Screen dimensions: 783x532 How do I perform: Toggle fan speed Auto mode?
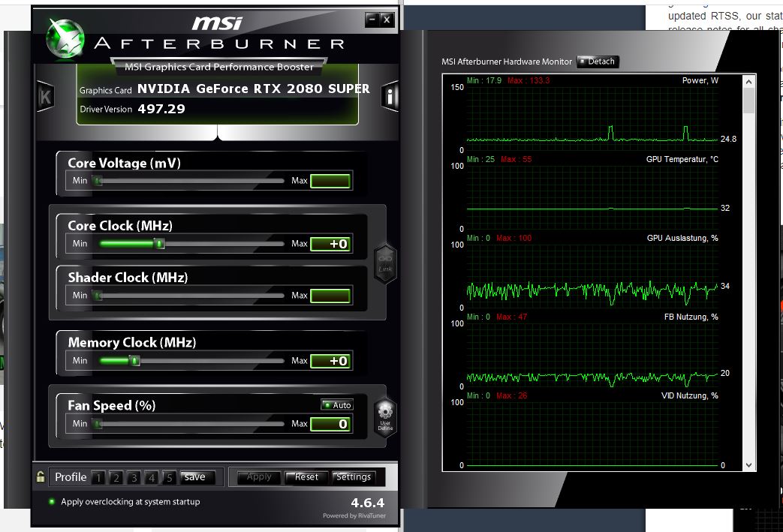point(337,404)
